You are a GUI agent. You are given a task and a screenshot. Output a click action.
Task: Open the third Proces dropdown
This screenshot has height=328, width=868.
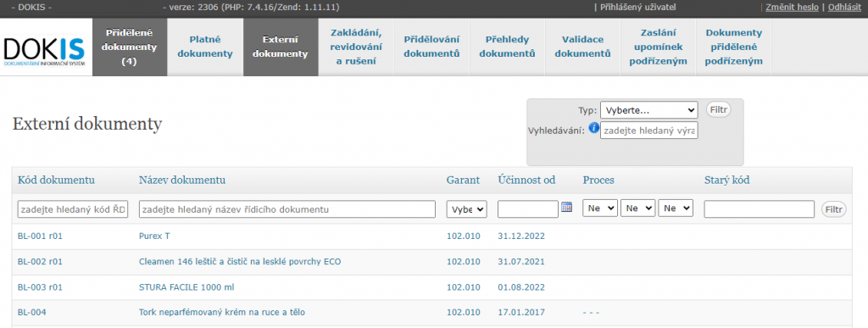(x=676, y=208)
